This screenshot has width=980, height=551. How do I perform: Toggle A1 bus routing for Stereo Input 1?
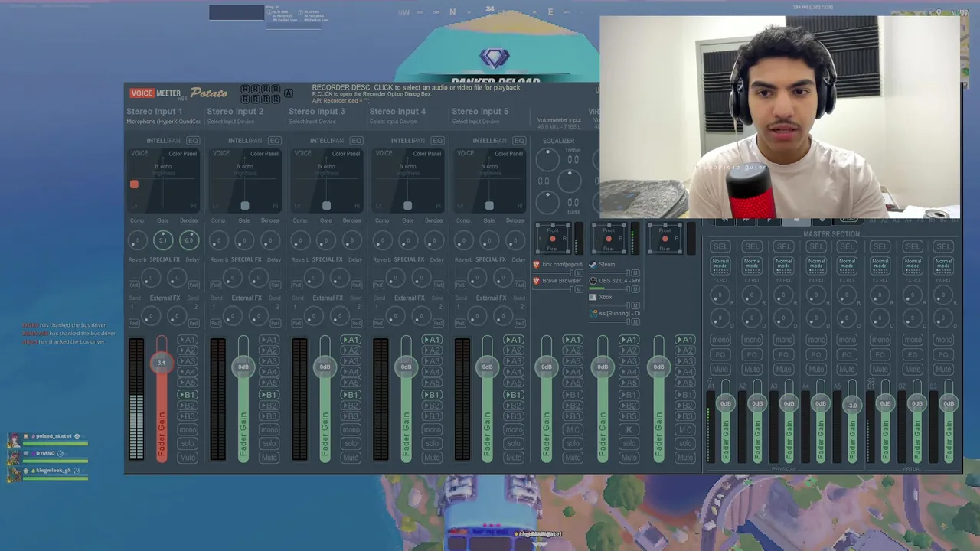188,340
